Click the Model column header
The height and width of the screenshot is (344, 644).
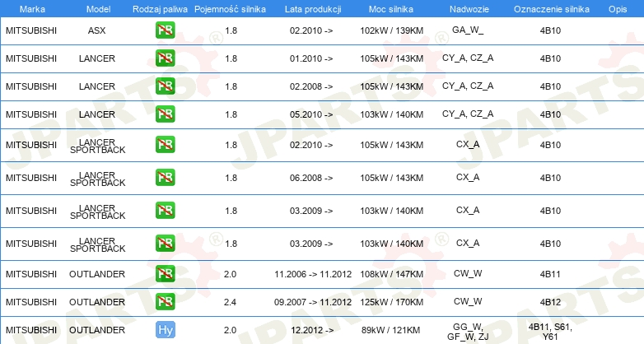point(98,9)
